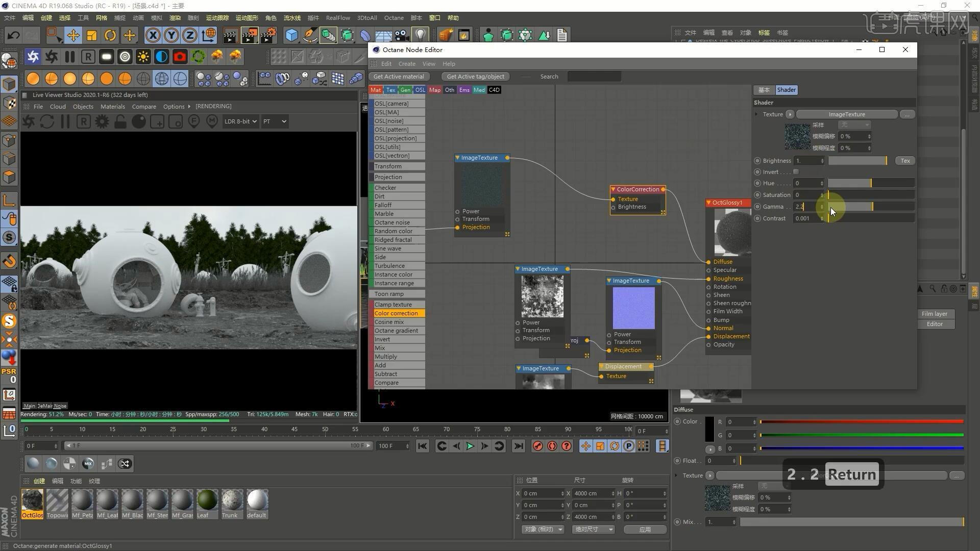Viewport: 980px width, 551px height.
Task: Select the Rotate tool
Action: click(x=110, y=35)
